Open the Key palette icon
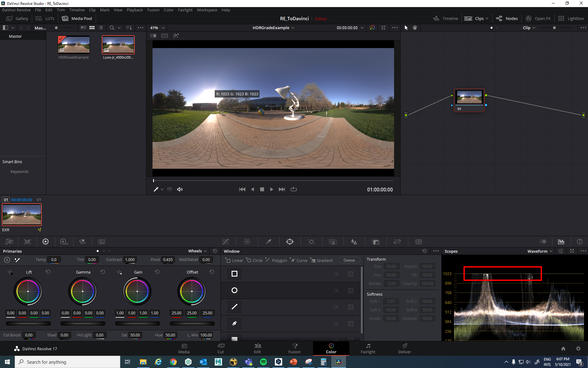 point(376,242)
